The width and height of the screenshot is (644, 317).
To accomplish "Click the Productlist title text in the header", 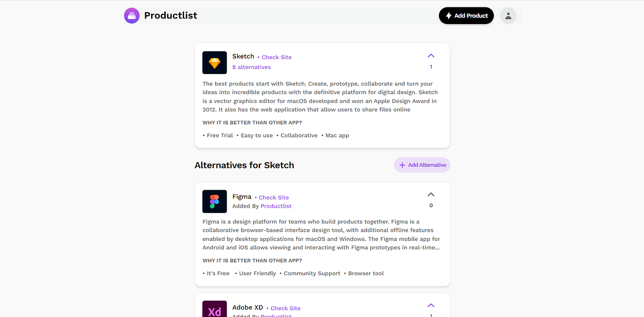I will [x=170, y=15].
